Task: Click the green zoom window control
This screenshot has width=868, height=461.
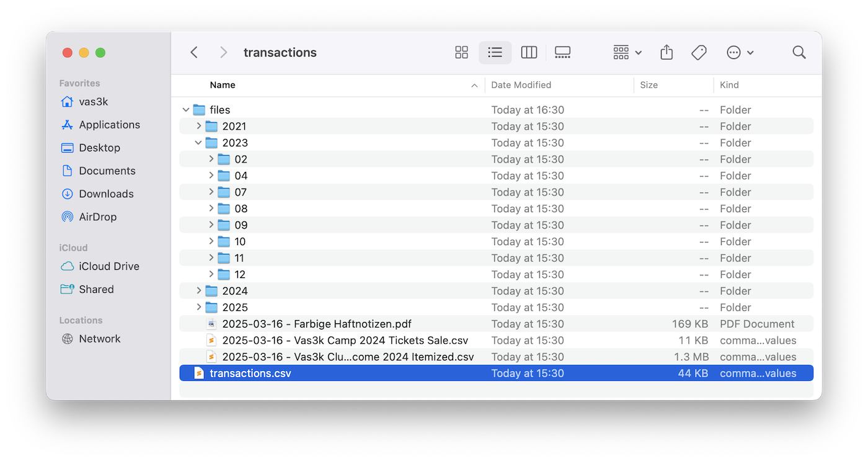Action: tap(100, 53)
